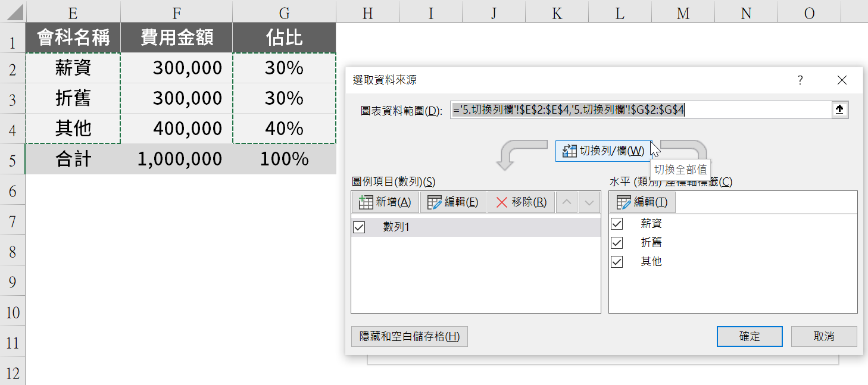Select the 折舊 label in axis list
This screenshot has width=868, height=385.
pyautogui.click(x=651, y=243)
